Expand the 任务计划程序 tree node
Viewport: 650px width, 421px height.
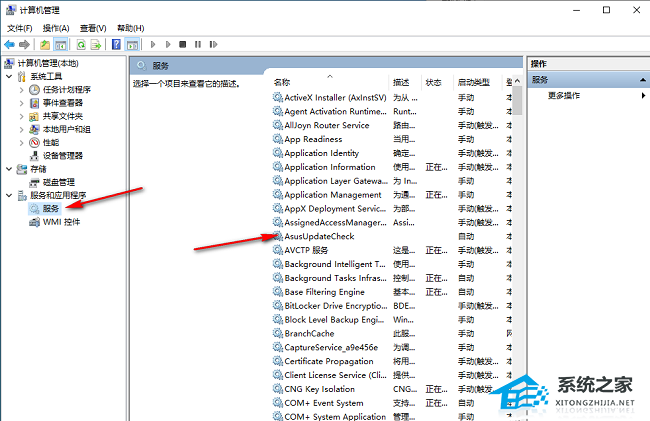[22, 90]
